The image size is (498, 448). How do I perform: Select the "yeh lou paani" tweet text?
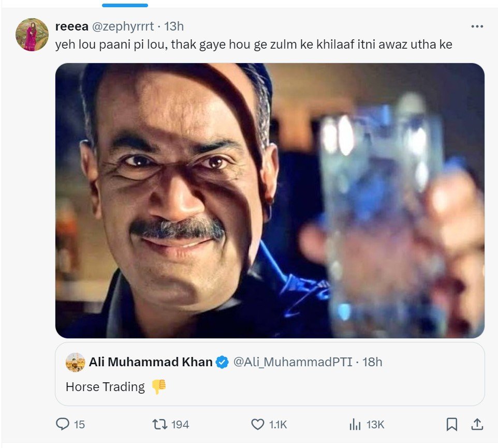tap(254, 45)
